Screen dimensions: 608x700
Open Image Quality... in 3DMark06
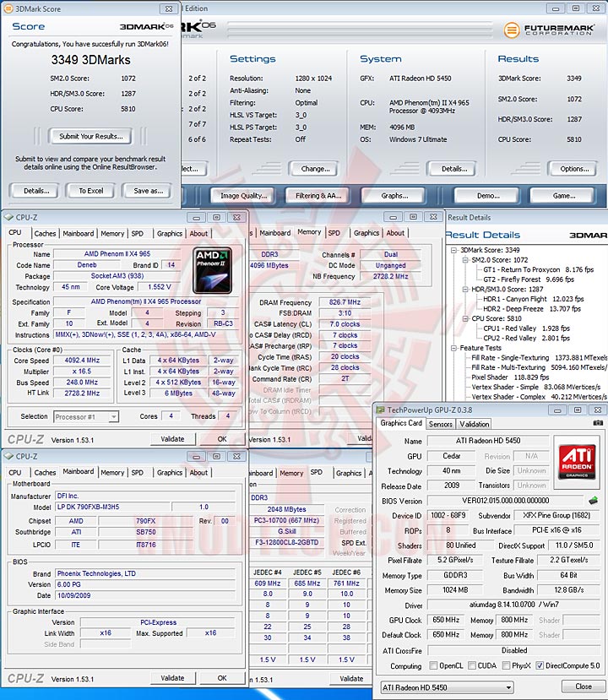point(243,196)
